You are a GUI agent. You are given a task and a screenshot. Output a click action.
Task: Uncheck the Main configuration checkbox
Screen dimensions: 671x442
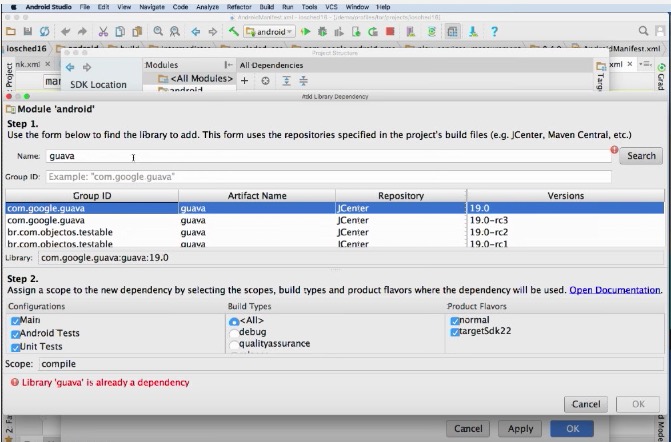(16, 321)
